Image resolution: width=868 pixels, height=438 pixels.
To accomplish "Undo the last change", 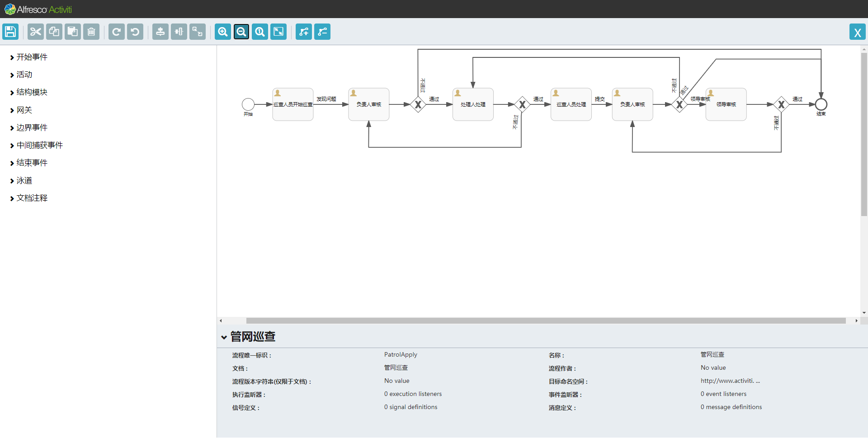I will click(135, 32).
